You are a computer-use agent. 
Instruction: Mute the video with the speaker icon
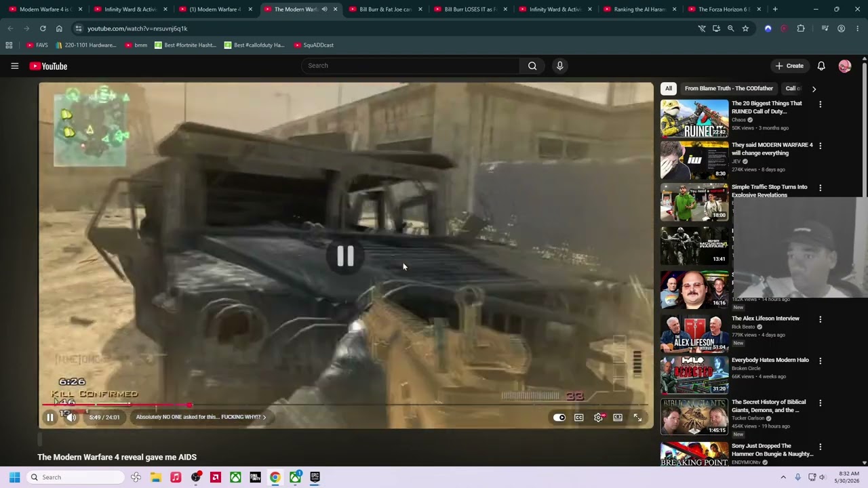tap(71, 418)
